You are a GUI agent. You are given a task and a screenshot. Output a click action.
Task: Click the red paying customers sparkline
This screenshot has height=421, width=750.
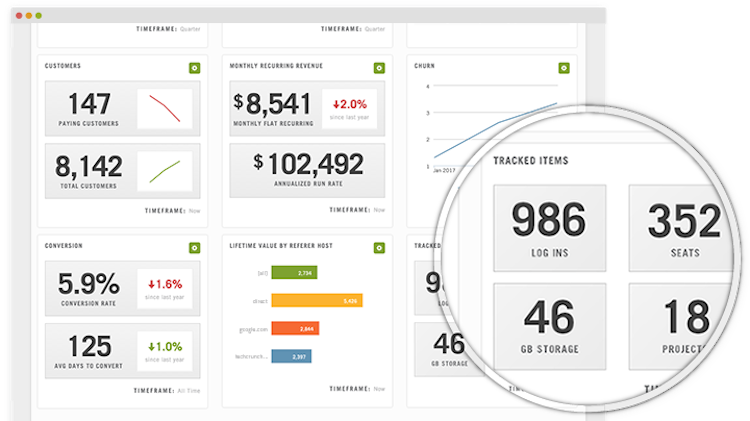(x=165, y=109)
